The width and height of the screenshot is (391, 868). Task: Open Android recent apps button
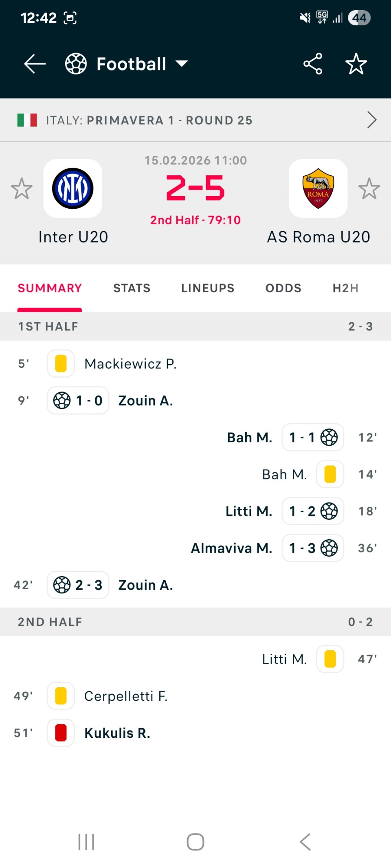pyautogui.click(x=86, y=842)
